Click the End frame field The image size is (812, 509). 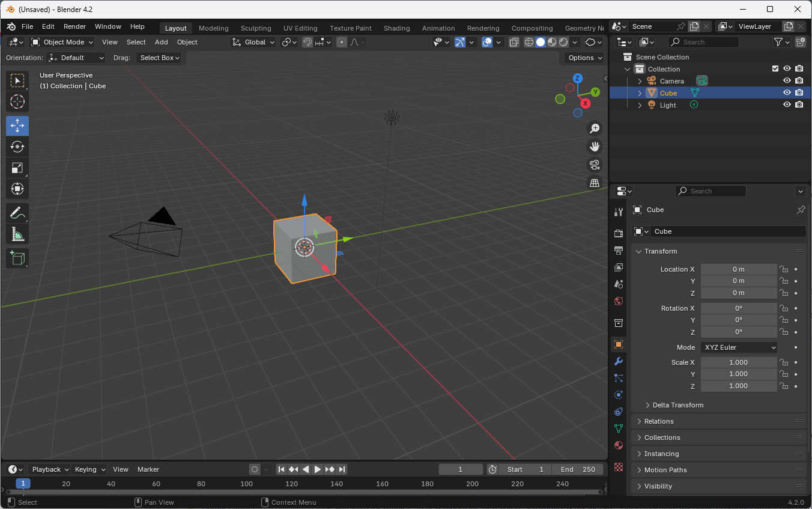(578, 469)
